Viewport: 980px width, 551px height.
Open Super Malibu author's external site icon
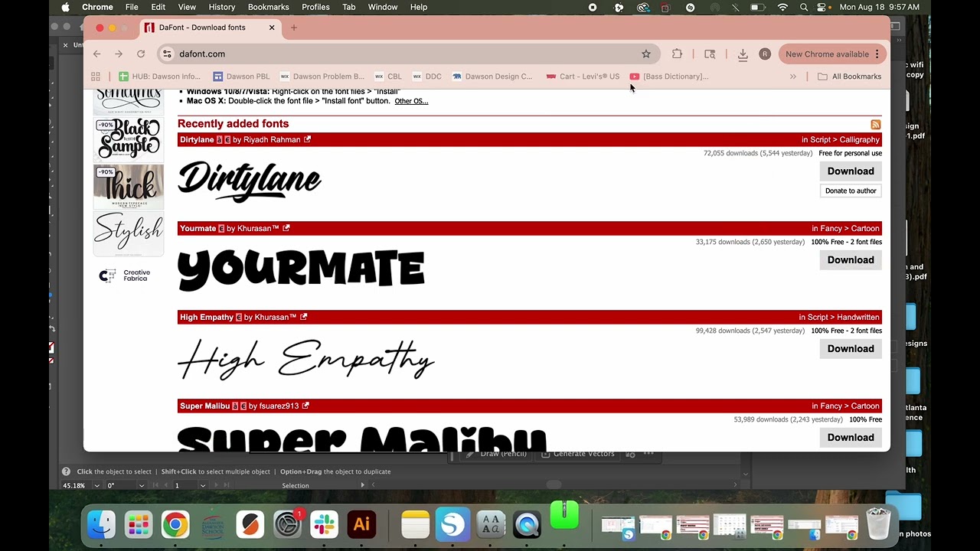tap(305, 406)
